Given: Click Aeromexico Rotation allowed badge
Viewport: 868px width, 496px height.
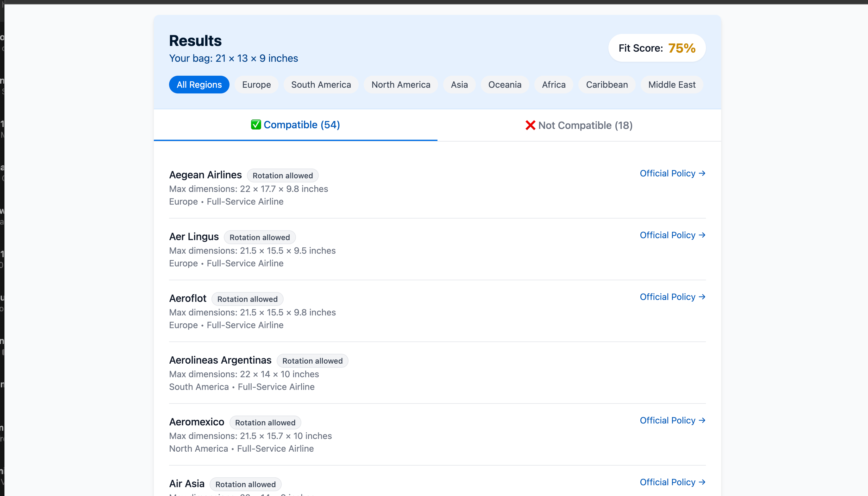Looking at the screenshot, I should [x=265, y=423].
